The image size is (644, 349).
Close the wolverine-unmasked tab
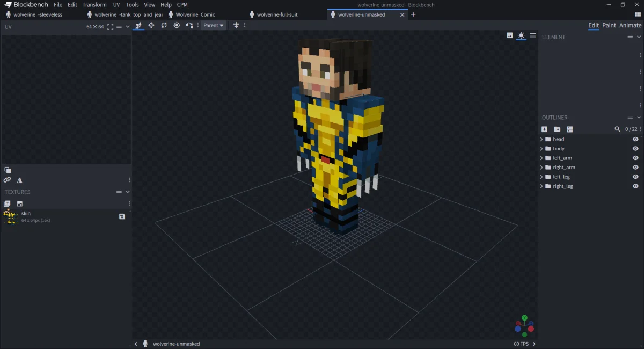click(402, 14)
